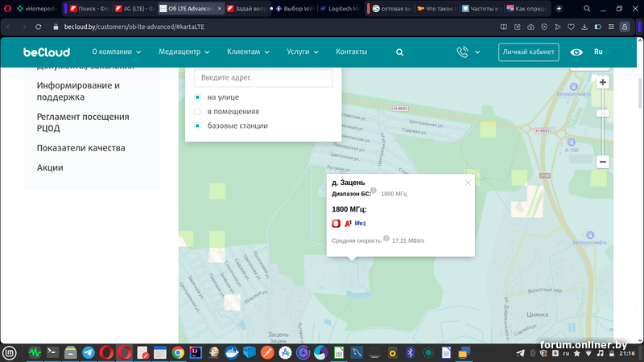Add page to bookmarks heart icon

(x=571, y=27)
